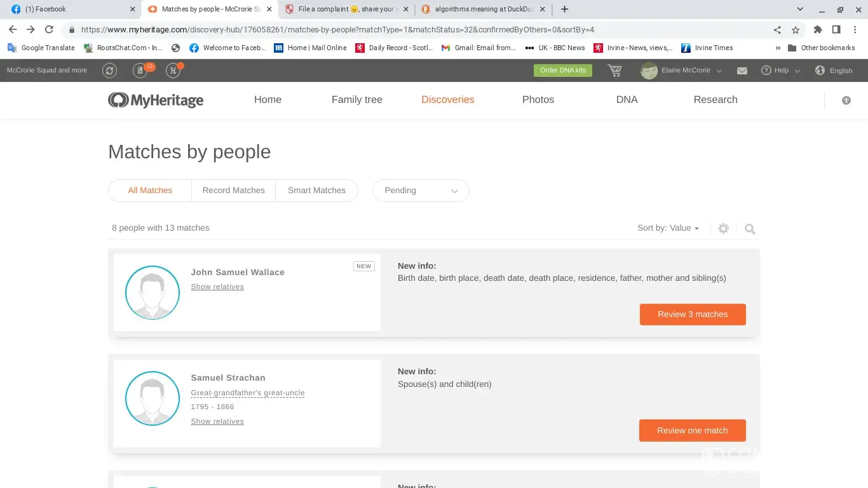Click the DNA helix icon in top bar

click(173, 71)
